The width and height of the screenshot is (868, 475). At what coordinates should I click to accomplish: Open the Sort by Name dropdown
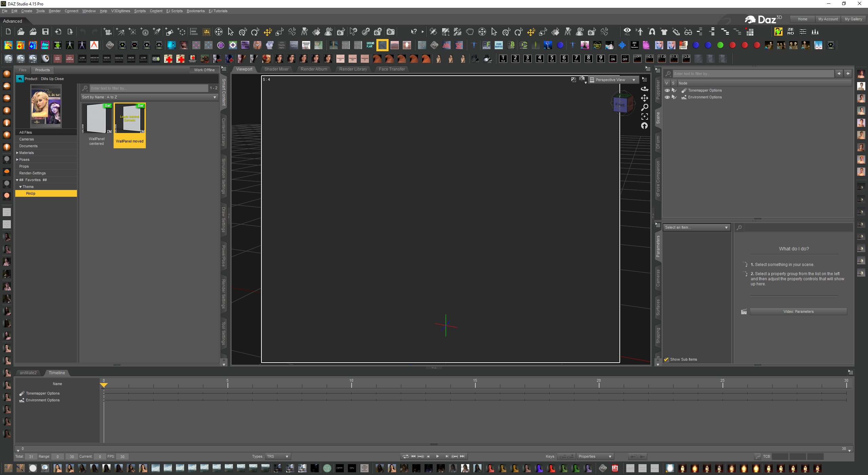[149, 97]
